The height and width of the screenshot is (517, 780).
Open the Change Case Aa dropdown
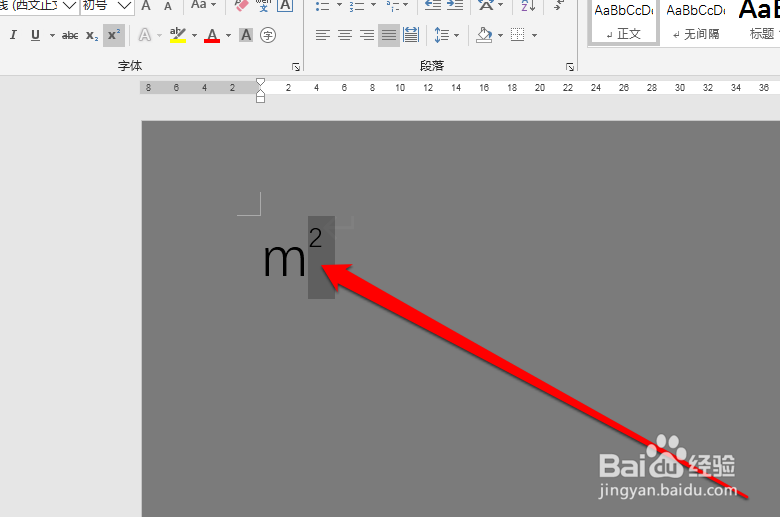[203, 5]
